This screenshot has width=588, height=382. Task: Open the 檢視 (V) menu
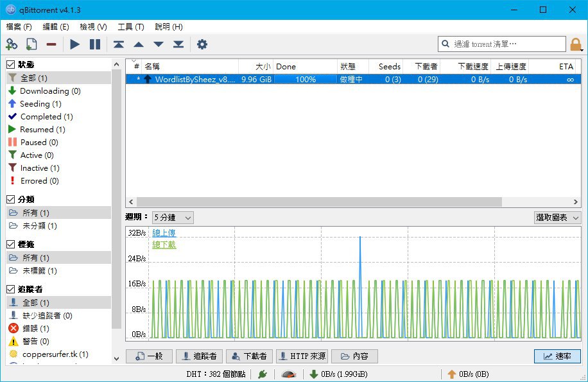[x=93, y=26]
